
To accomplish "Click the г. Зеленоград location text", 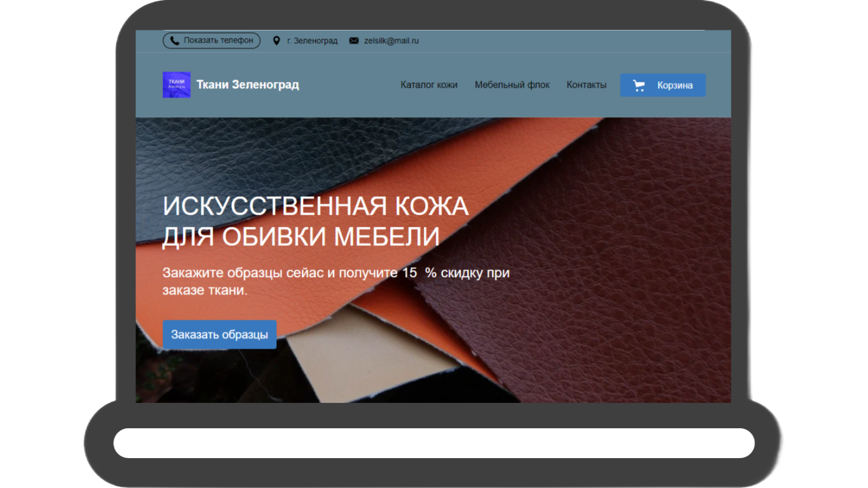I will [313, 41].
